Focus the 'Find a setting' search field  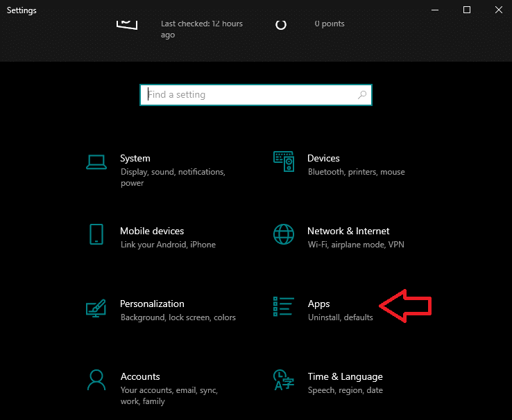[250, 95]
